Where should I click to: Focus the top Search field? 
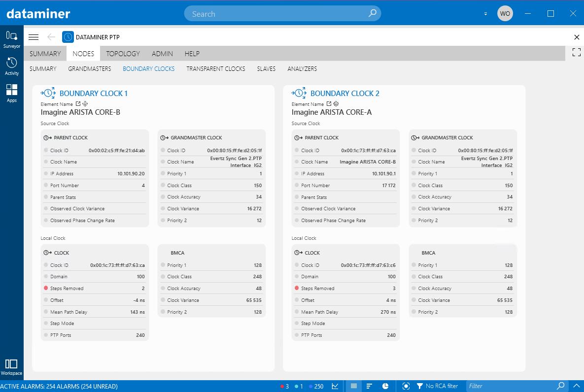point(282,13)
